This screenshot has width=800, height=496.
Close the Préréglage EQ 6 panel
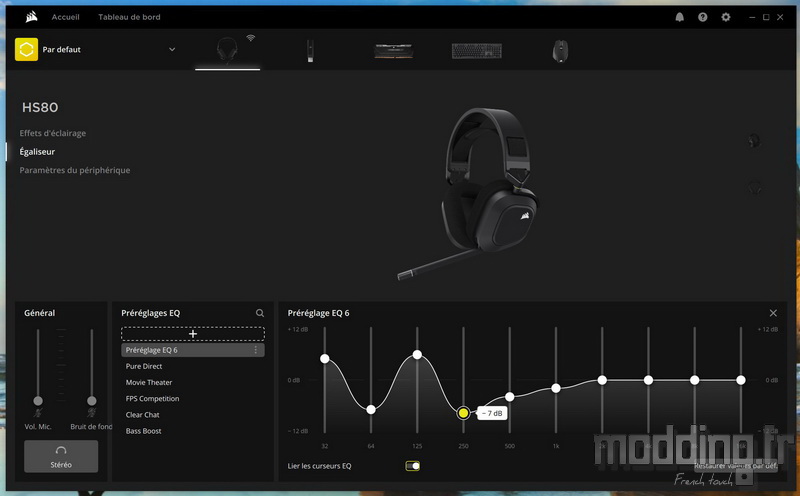773,313
